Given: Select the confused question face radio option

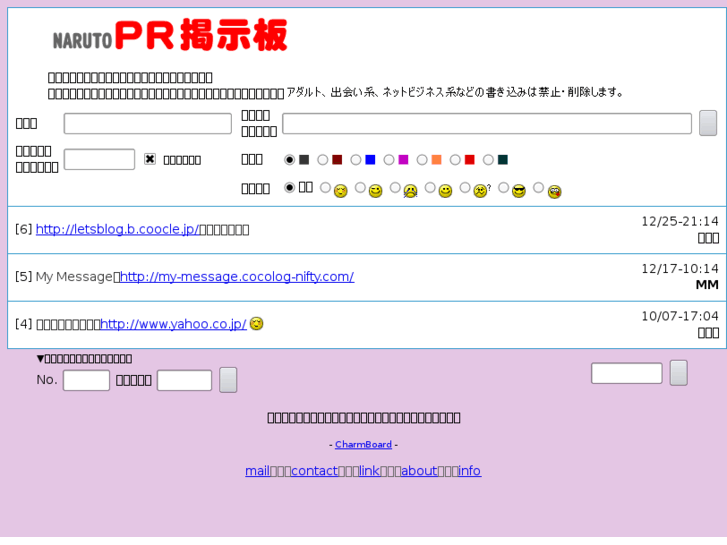Looking at the screenshot, I should [465, 187].
